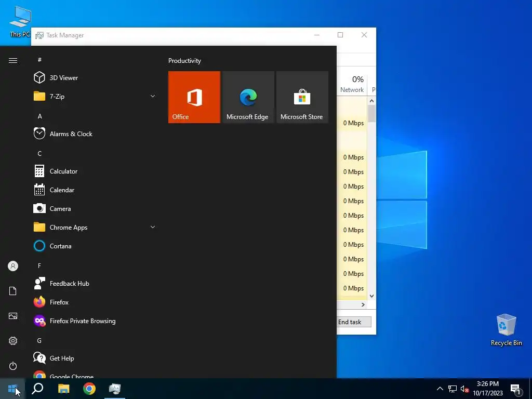Click the Productivity group title

184,61
